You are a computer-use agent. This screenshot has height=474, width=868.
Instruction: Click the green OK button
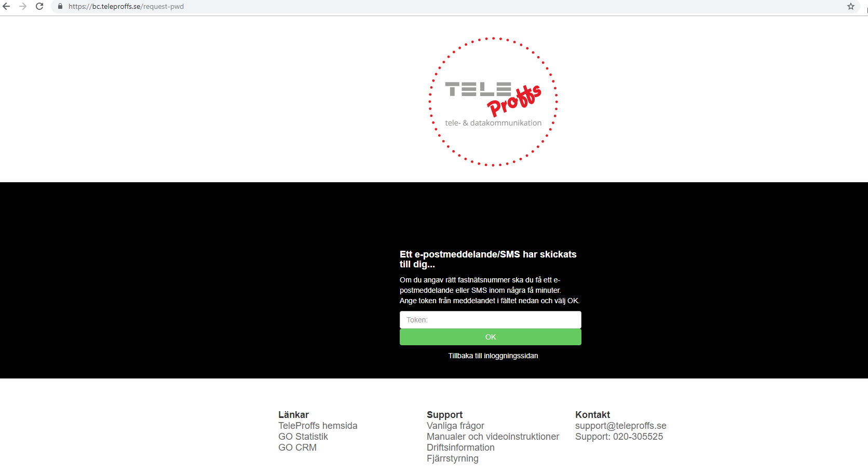491,337
